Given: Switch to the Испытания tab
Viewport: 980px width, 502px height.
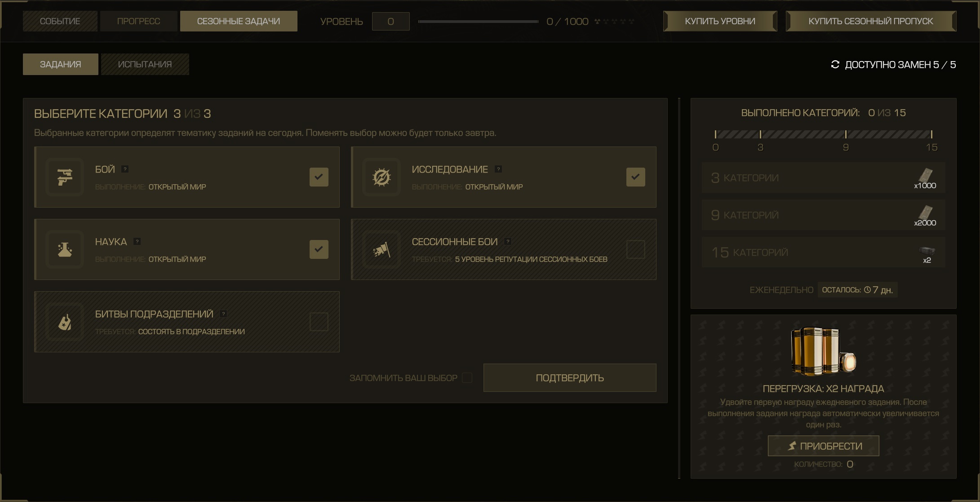Looking at the screenshot, I should pos(145,64).
